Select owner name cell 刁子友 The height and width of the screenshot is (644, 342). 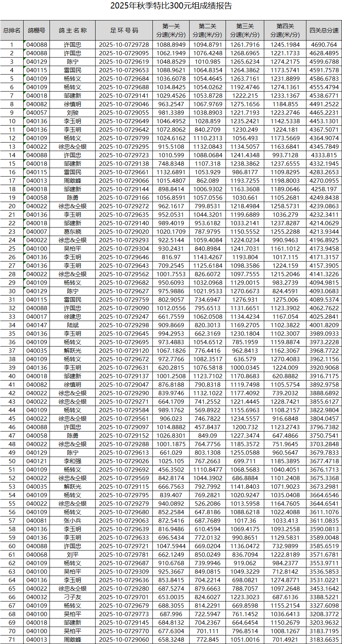[x=72, y=597]
